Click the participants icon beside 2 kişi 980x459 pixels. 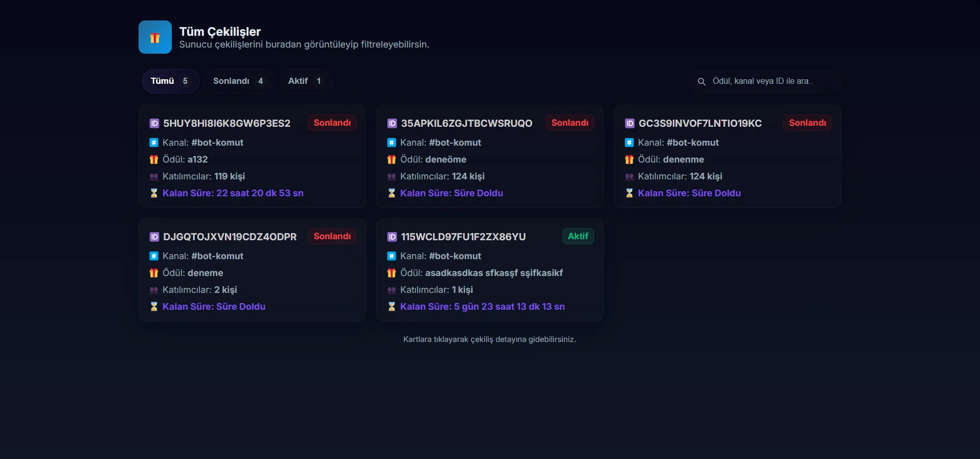[154, 290]
